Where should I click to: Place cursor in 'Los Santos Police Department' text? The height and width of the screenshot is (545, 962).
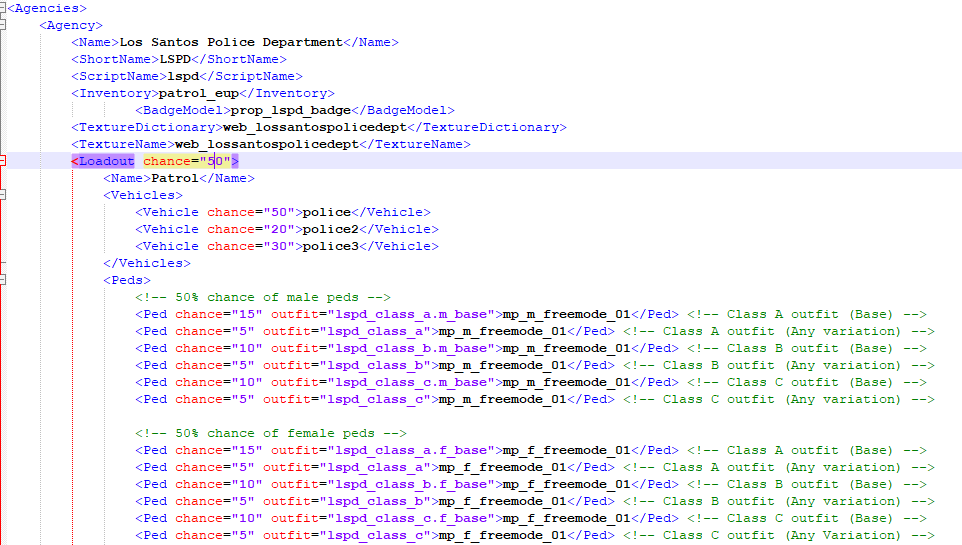[231, 42]
